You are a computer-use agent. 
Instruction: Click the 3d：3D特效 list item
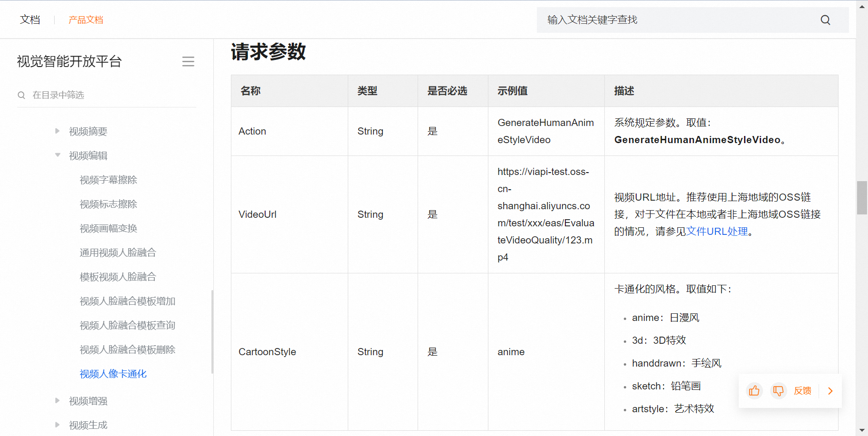[x=659, y=340]
